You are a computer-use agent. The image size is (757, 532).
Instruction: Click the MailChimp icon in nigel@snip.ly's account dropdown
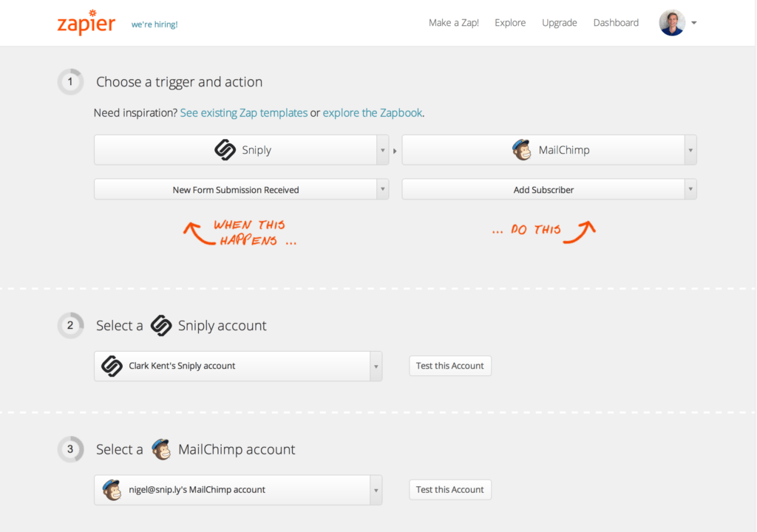pyautogui.click(x=112, y=489)
